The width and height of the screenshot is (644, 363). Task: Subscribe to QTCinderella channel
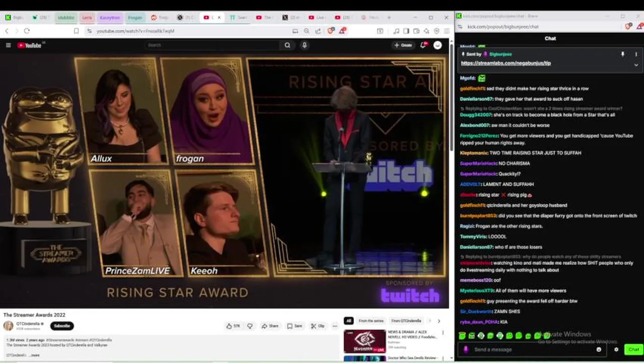pos(62,326)
